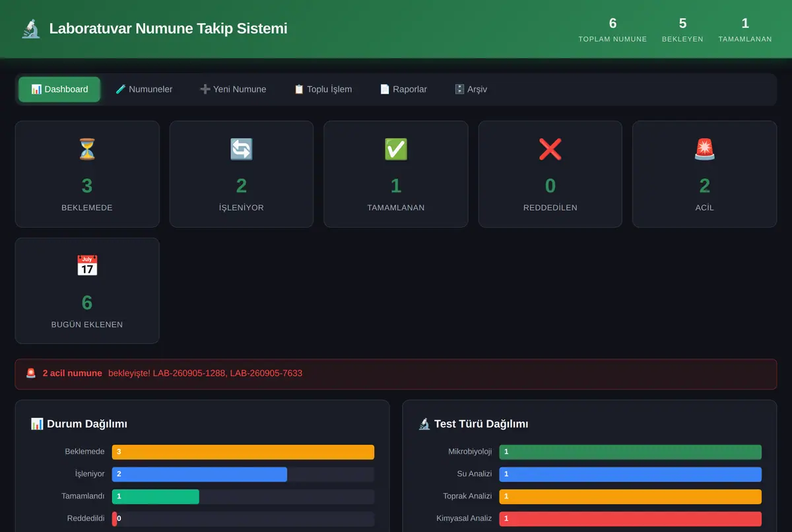Click the calendar icon on the Bugün Eklenen card
The height and width of the screenshot is (532, 792).
coord(87,267)
